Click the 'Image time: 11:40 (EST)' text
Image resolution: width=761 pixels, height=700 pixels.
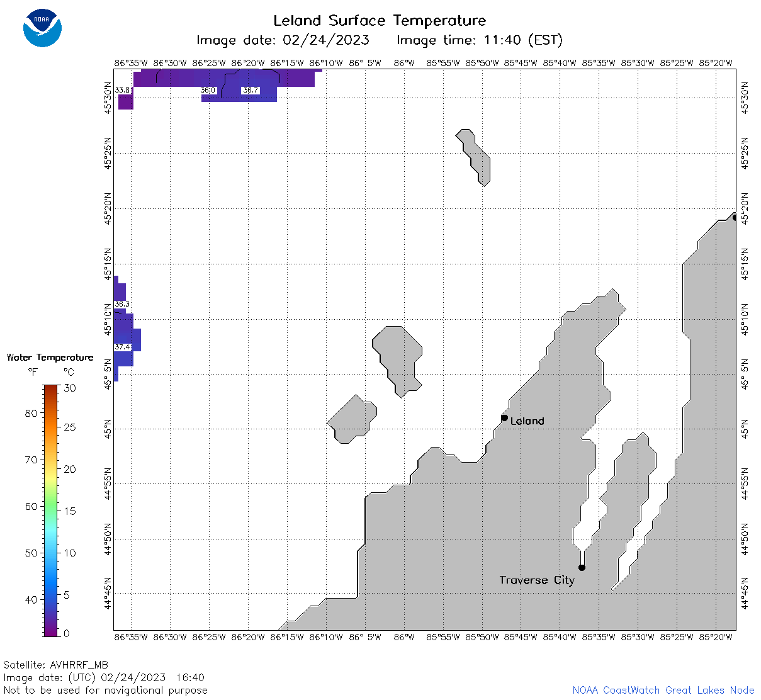[480, 40]
